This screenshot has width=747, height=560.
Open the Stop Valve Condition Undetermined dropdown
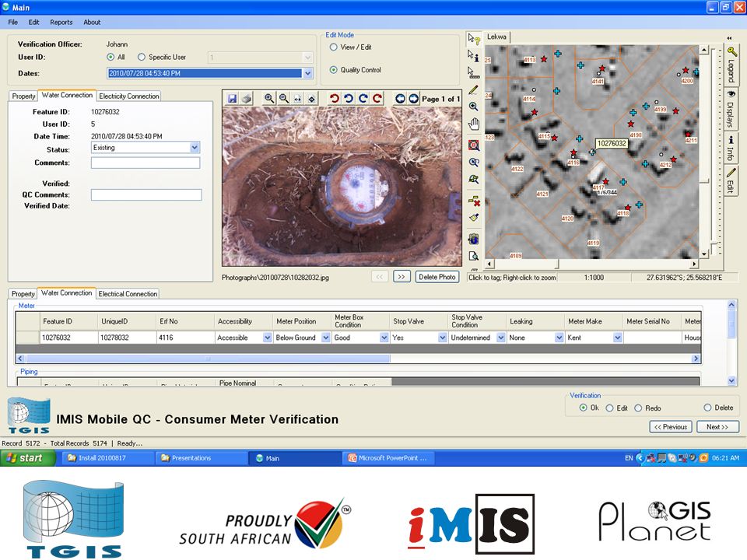[500, 338]
